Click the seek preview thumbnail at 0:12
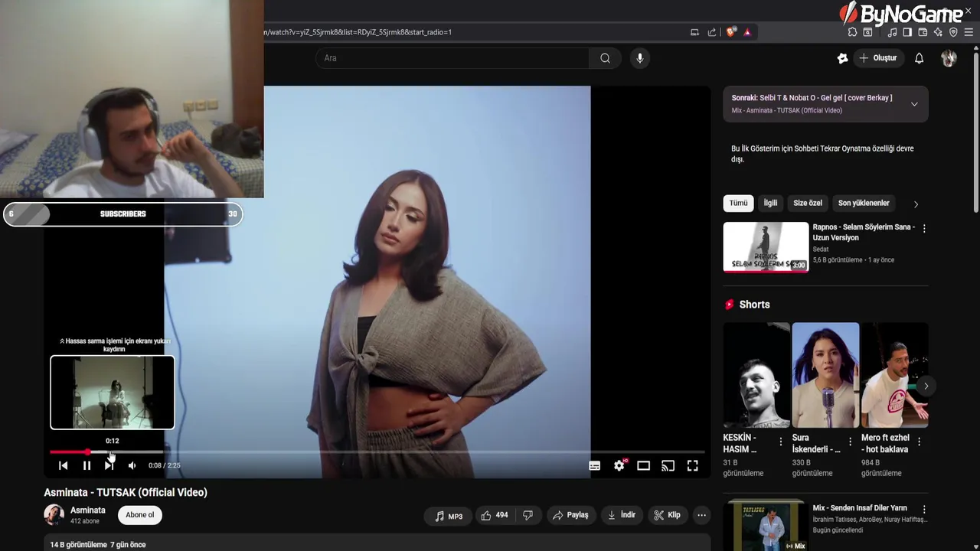Viewport: 980px width, 551px height. click(x=113, y=393)
